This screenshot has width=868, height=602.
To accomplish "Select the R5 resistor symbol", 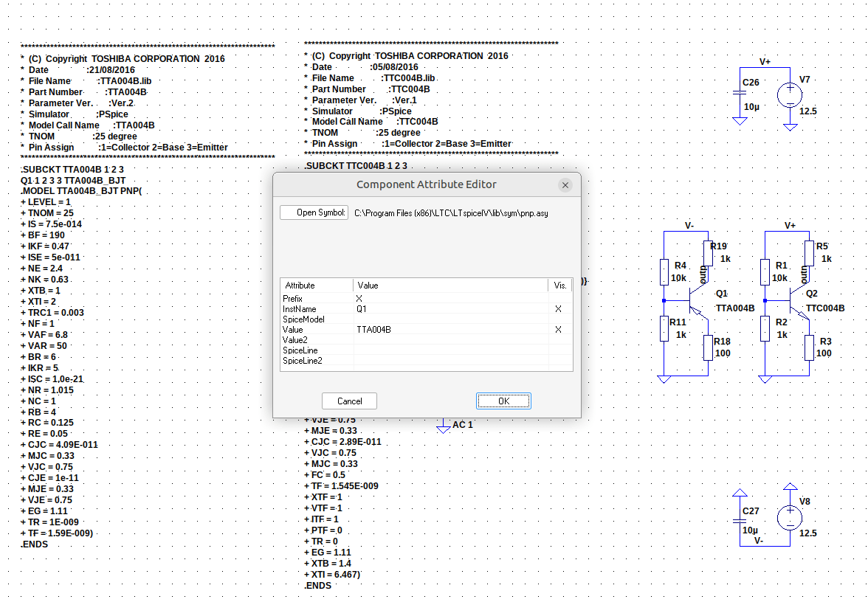I will click(x=809, y=254).
